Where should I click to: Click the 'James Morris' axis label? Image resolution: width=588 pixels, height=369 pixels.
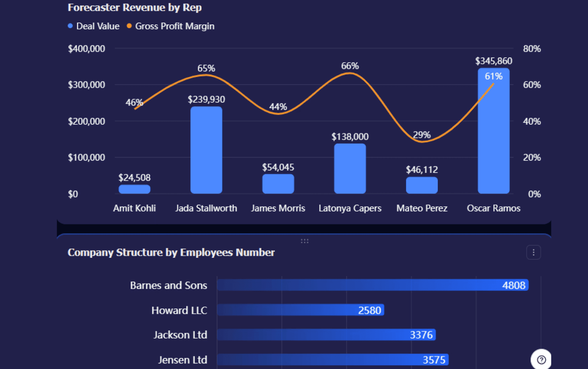[x=278, y=208]
